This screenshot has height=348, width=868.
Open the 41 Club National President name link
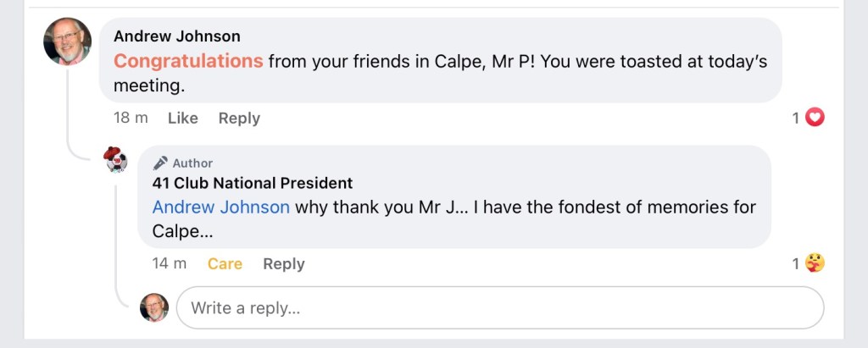[253, 183]
